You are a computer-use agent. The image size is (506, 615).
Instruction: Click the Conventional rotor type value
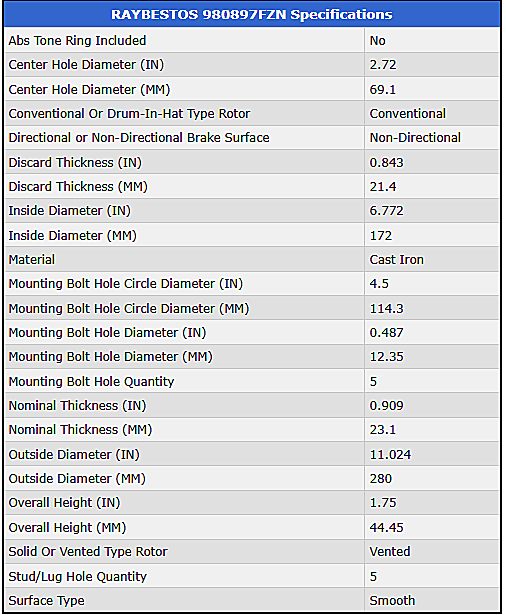tap(408, 114)
